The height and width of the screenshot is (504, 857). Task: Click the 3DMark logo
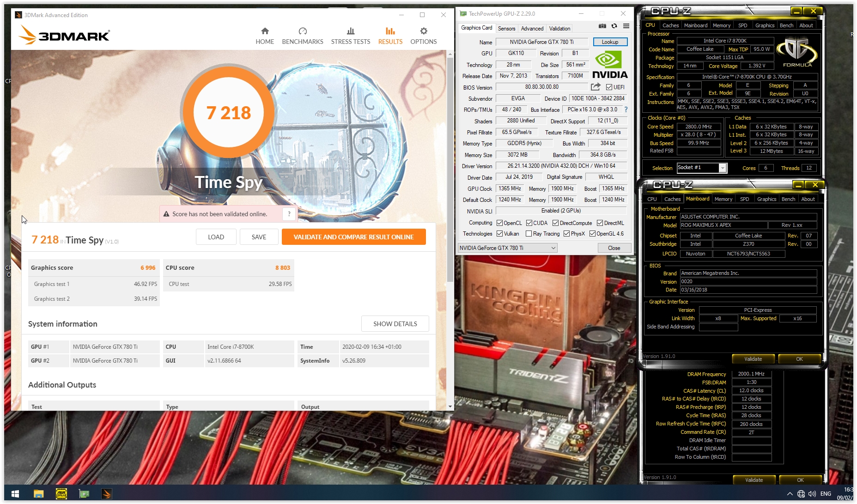coord(64,35)
